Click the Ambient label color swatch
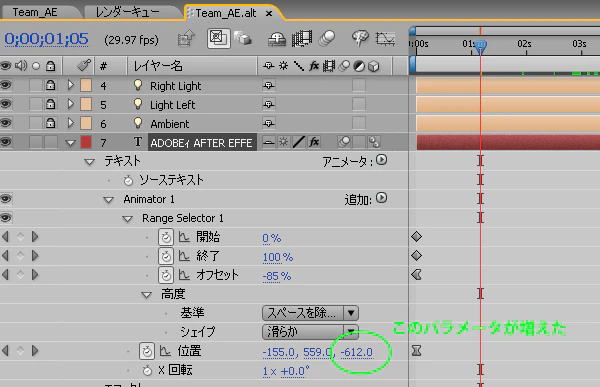This screenshot has height=387, width=600. [86, 123]
